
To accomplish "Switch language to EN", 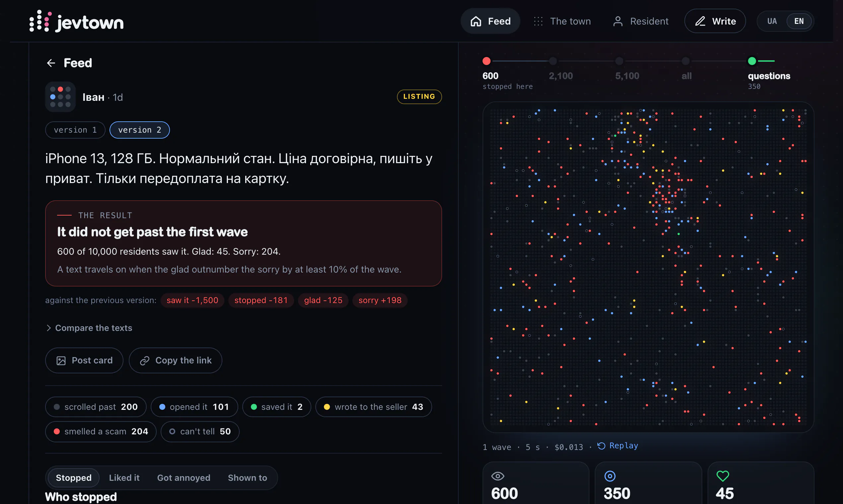I will coord(799,21).
